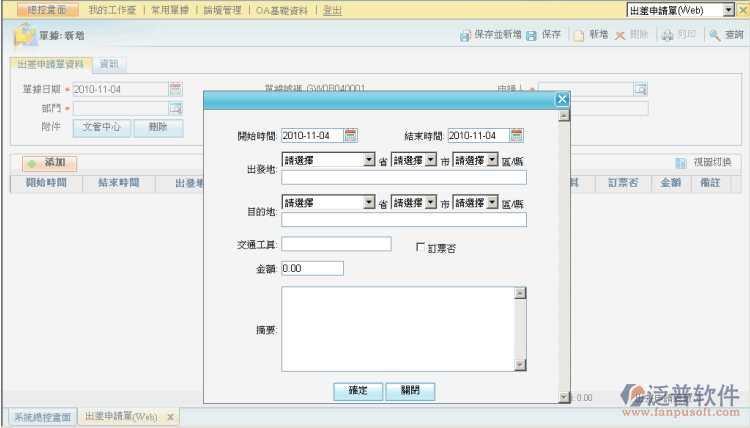The width and height of the screenshot is (750, 428).
Task: Click 摘要 textarea scroll down arrow
Action: (x=520, y=365)
